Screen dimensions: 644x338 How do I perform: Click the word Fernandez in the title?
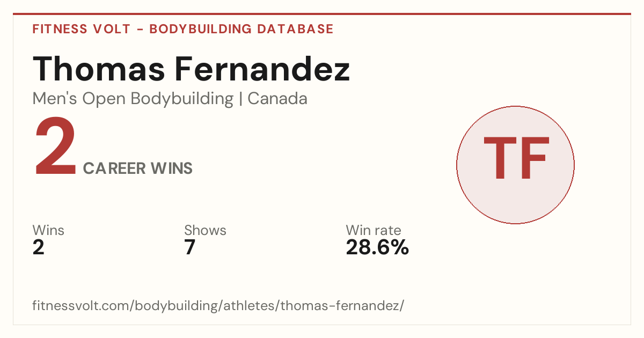[262, 69]
